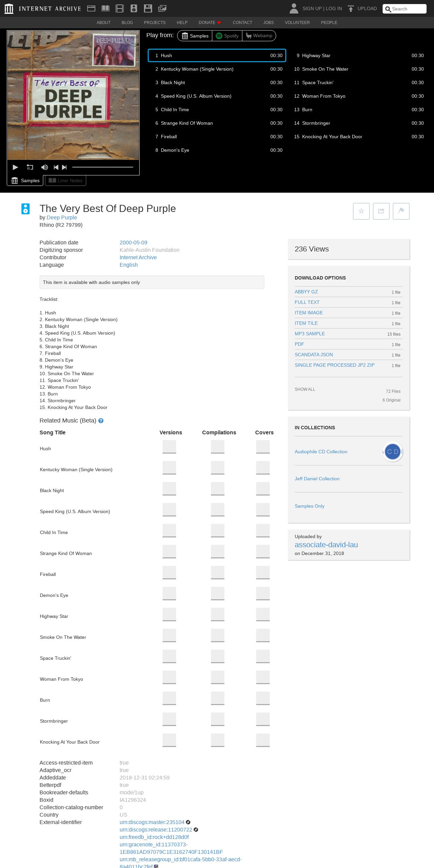
Task: Click the rewind 10 seconds icon
Action: tap(30, 167)
